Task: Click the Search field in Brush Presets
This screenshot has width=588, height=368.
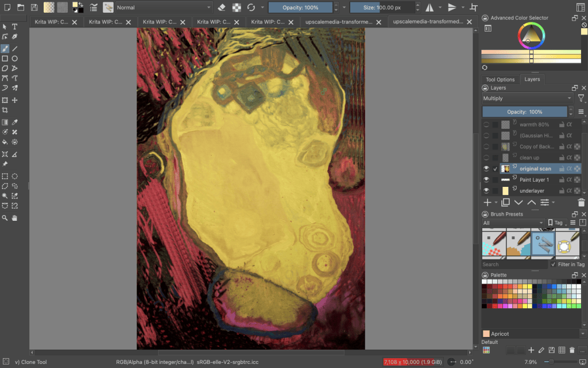Action: click(x=514, y=264)
